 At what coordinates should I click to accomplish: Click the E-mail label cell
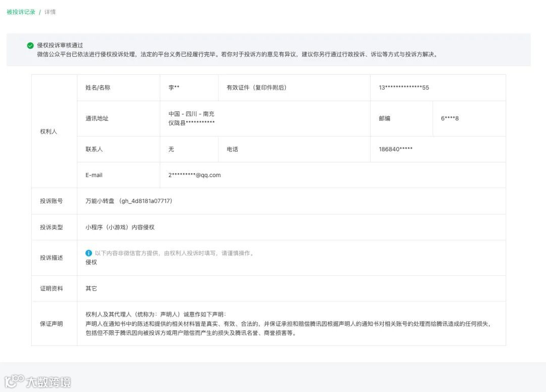click(118, 176)
